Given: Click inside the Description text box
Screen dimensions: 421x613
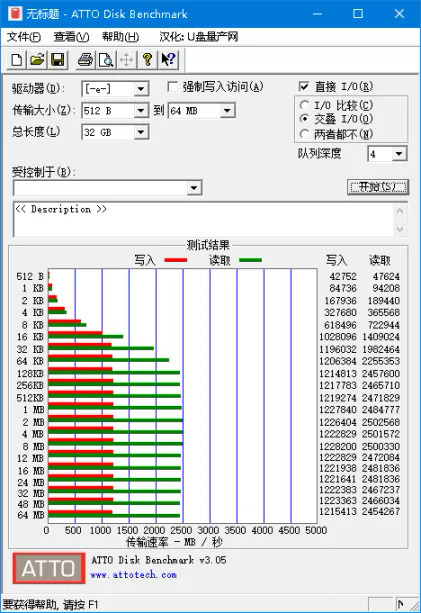Looking at the screenshot, I should pos(203,219).
